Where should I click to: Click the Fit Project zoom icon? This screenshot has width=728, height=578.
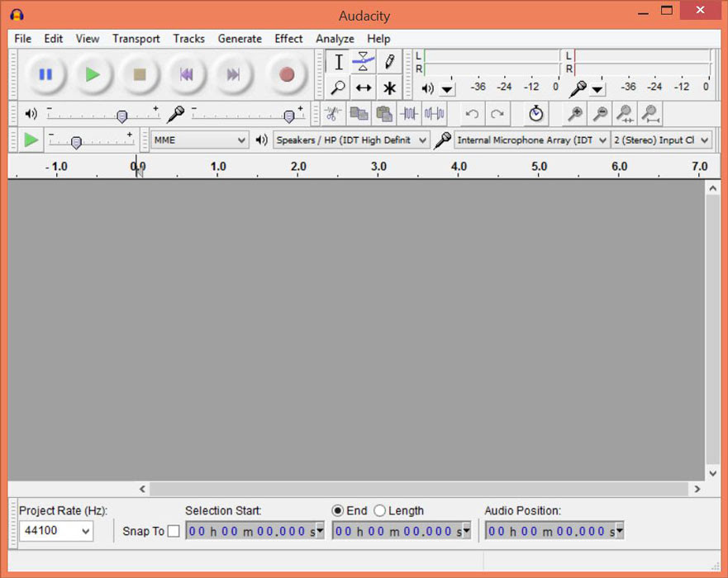pyautogui.click(x=650, y=114)
